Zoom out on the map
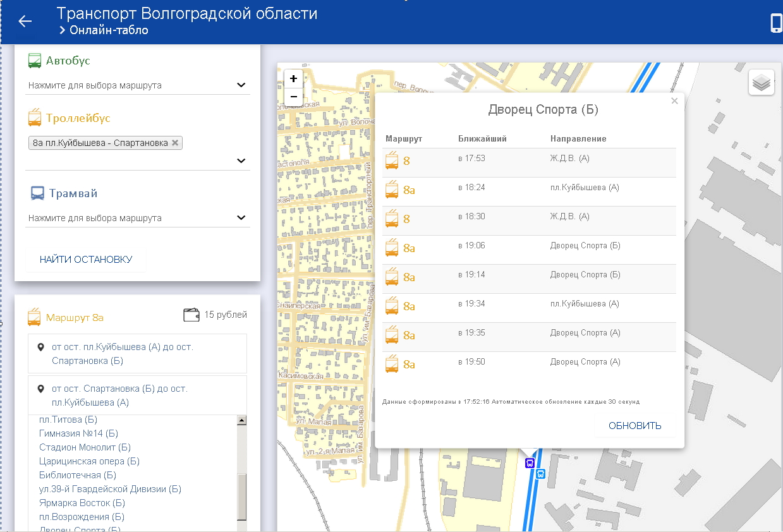 point(293,97)
